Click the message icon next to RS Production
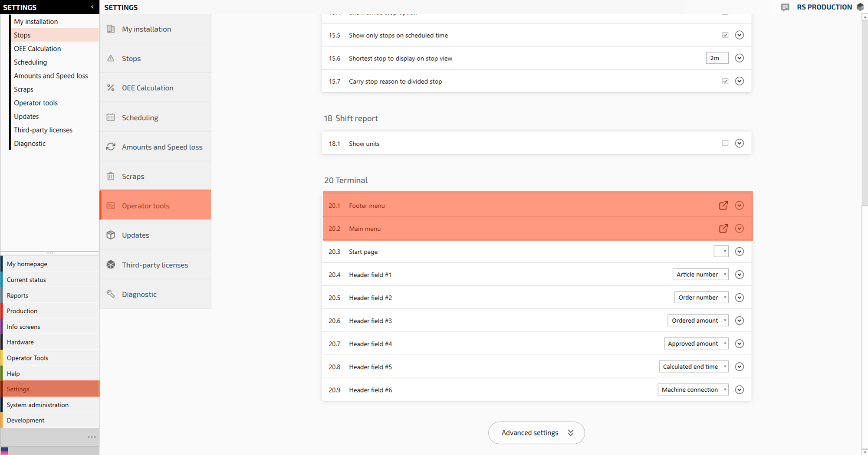 [x=785, y=7]
